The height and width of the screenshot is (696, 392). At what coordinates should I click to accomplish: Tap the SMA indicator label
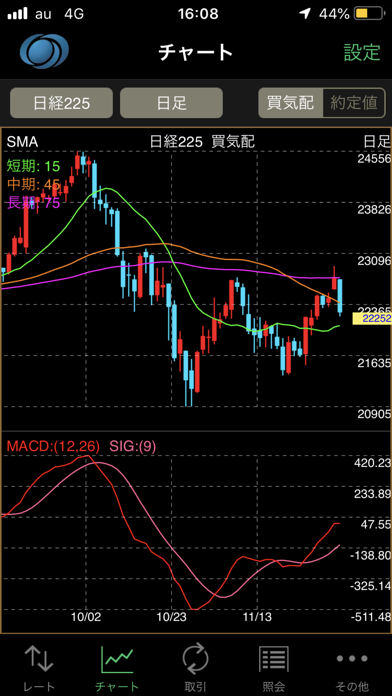point(21,142)
